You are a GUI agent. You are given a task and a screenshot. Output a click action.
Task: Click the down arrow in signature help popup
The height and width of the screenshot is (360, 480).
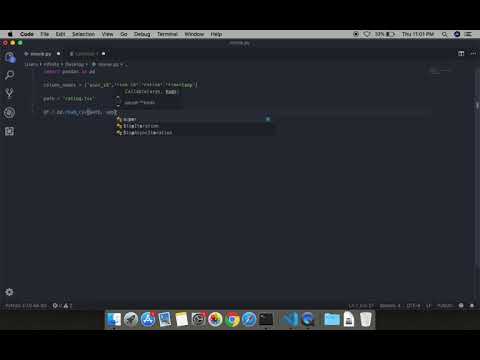[118, 105]
